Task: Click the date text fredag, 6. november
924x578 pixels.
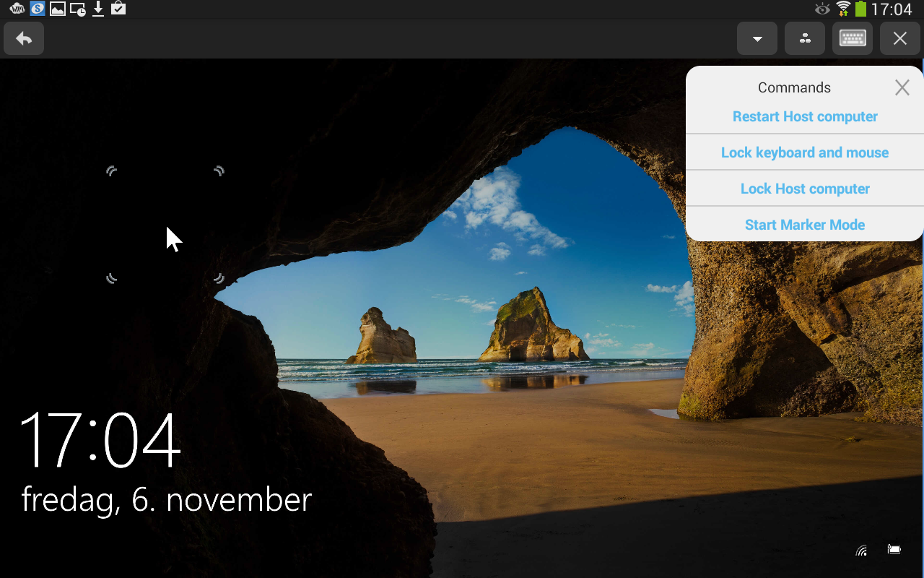Action: pos(167,500)
